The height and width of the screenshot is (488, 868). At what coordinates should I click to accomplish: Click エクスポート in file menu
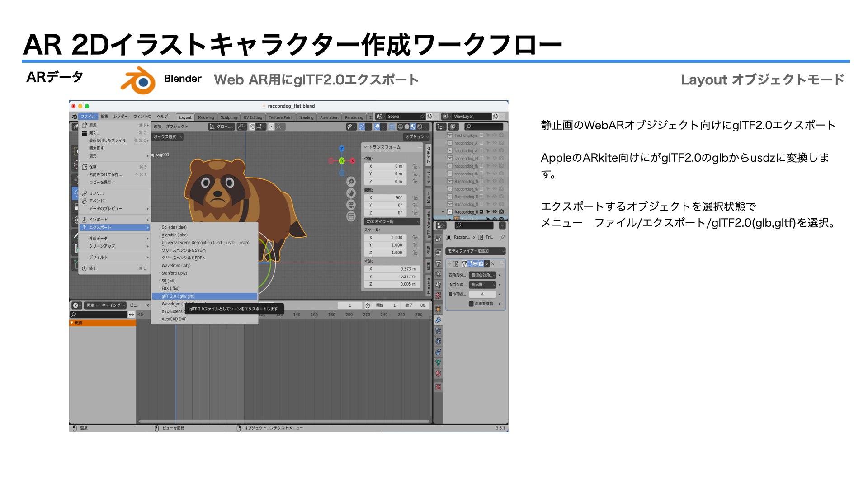click(115, 227)
